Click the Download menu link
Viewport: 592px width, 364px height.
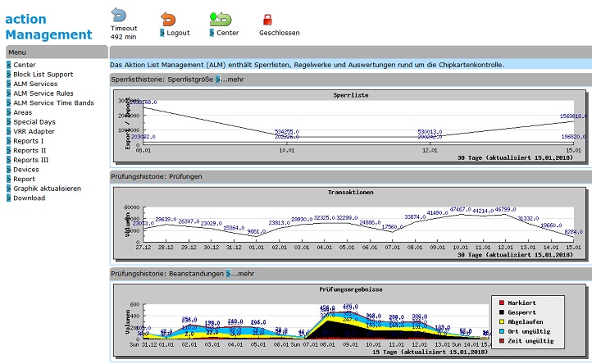coord(29,198)
